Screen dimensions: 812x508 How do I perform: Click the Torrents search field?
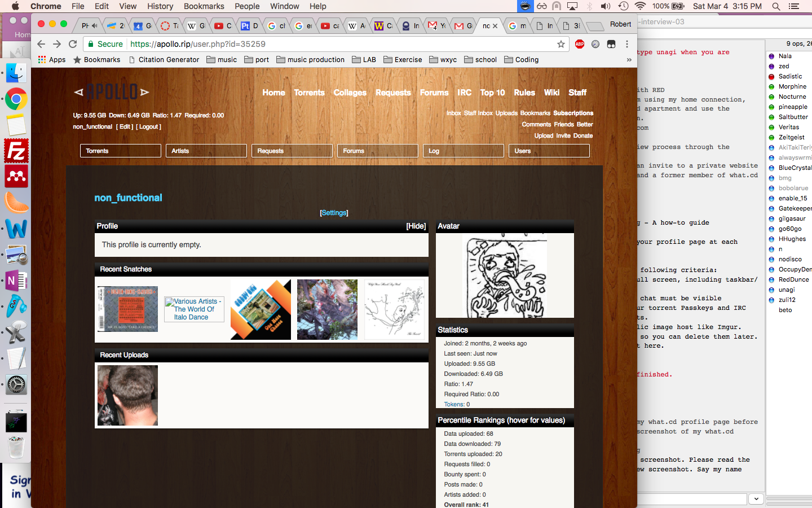[121, 151]
